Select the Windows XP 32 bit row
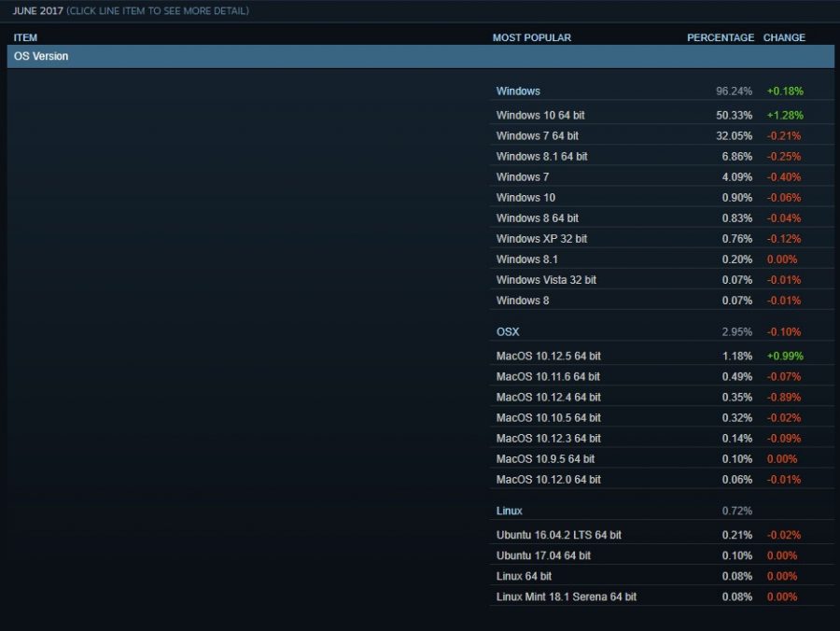Screen dimensions: 840x631 pyautogui.click(x=662, y=238)
